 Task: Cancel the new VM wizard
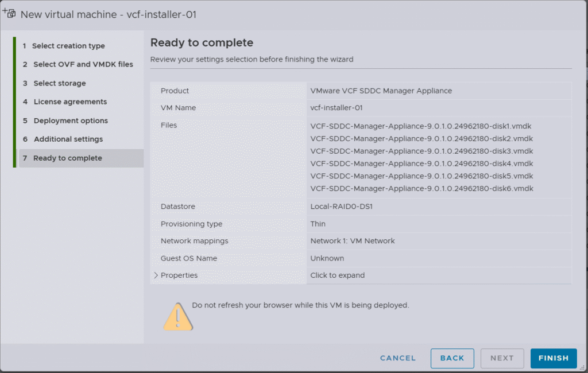pos(398,358)
